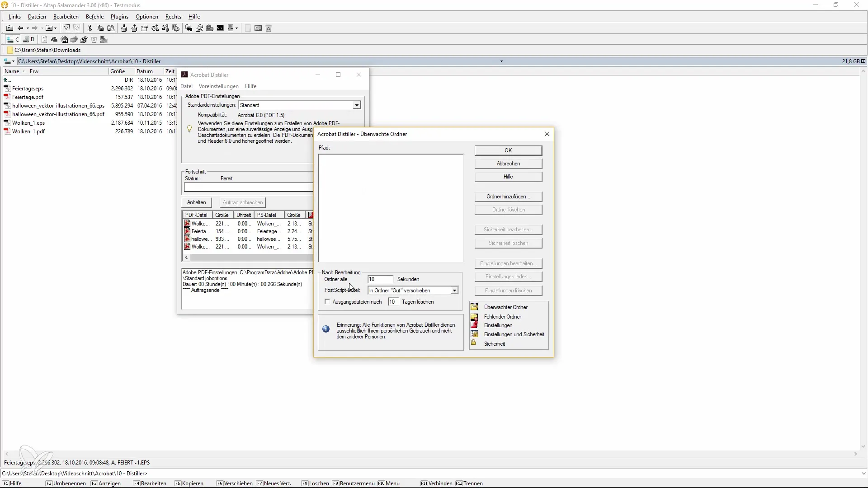Viewport: 868px width, 488px height.
Task: Click F5 Kopieren in bottom bar
Action: (189, 483)
